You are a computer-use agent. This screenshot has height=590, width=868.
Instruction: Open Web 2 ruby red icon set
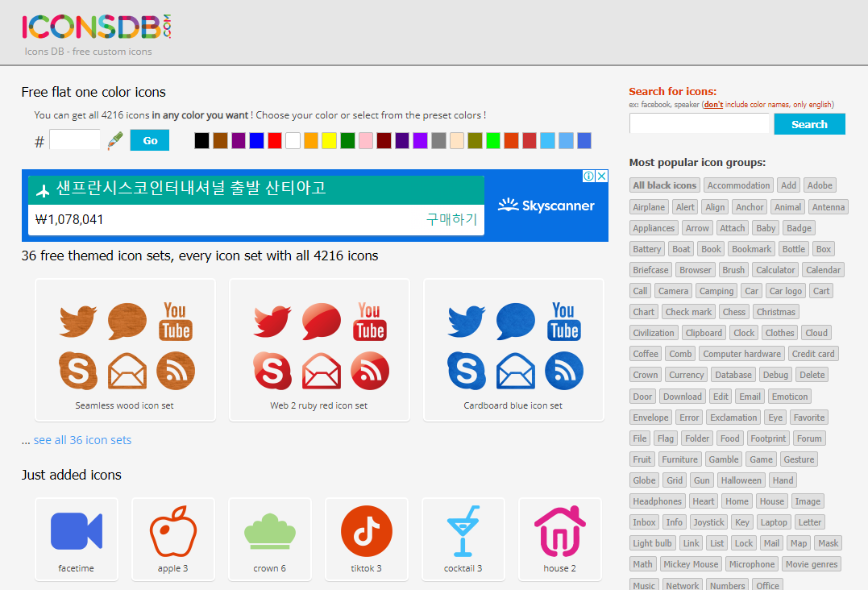click(x=319, y=405)
